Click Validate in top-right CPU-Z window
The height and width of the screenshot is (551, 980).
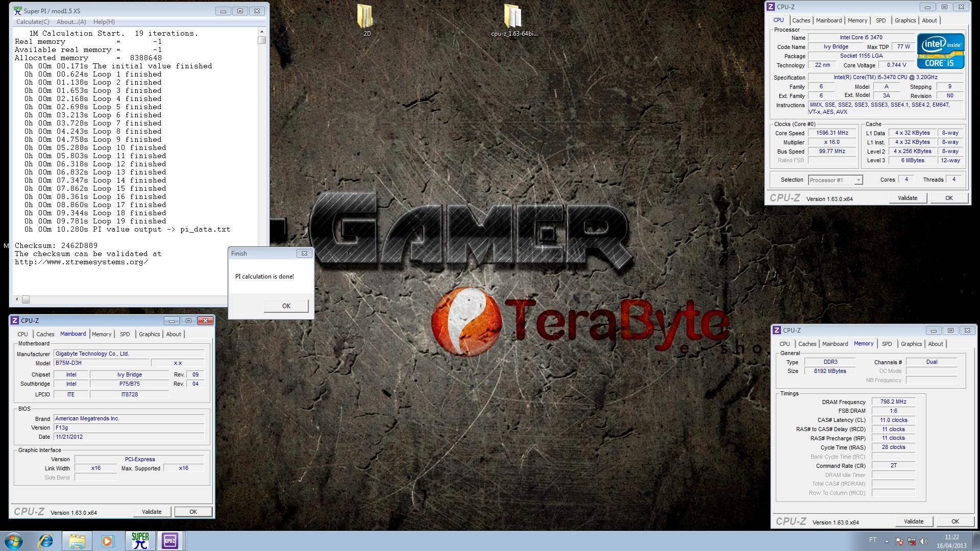point(908,198)
